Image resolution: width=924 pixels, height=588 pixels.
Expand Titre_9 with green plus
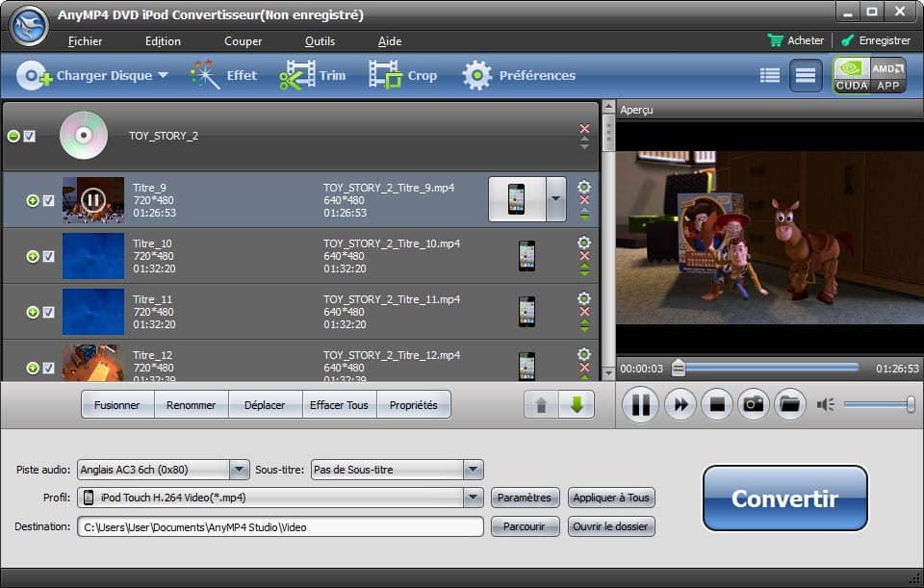click(33, 201)
